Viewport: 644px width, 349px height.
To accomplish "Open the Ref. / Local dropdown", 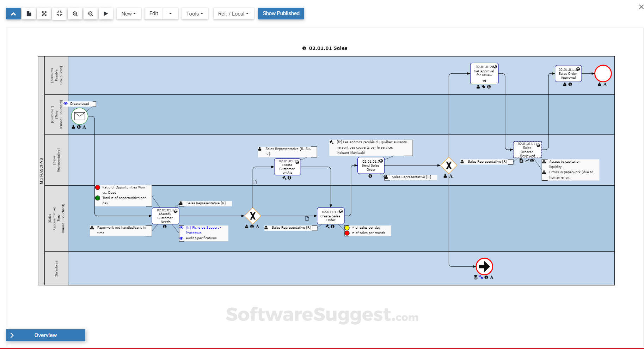I will pyautogui.click(x=233, y=13).
